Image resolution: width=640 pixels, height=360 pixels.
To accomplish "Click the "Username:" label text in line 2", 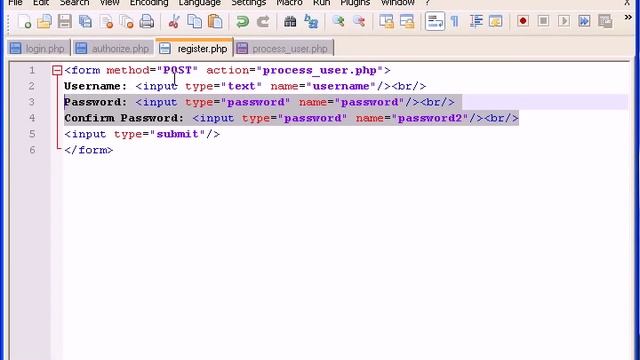I will (x=96, y=86).
